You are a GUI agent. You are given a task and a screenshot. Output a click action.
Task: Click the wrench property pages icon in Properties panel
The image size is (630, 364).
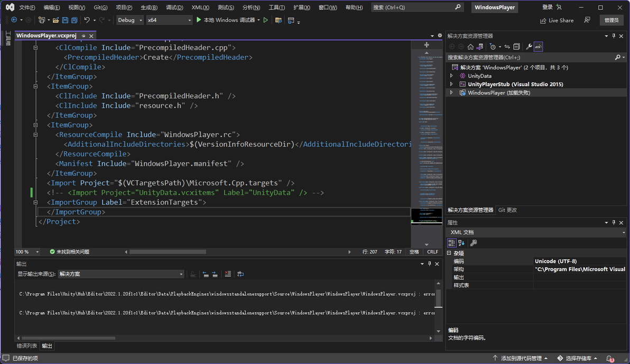coord(474,242)
